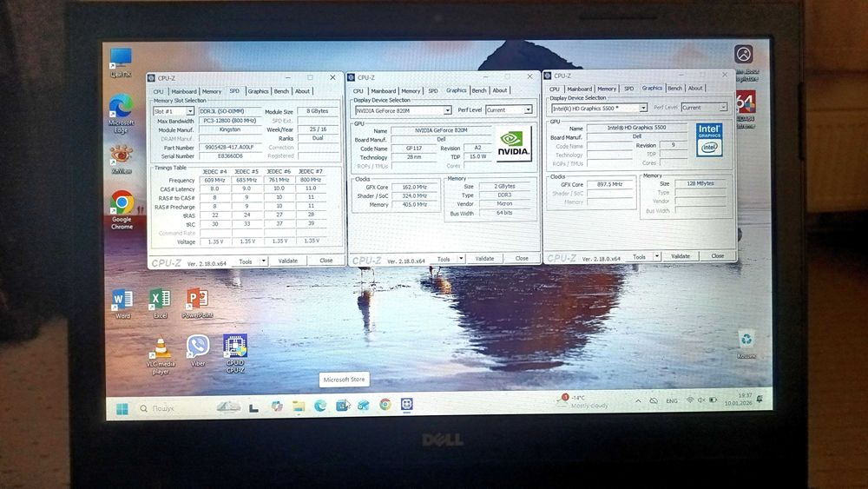Click Validate in the Intel window
The image size is (868, 489).
681,256
